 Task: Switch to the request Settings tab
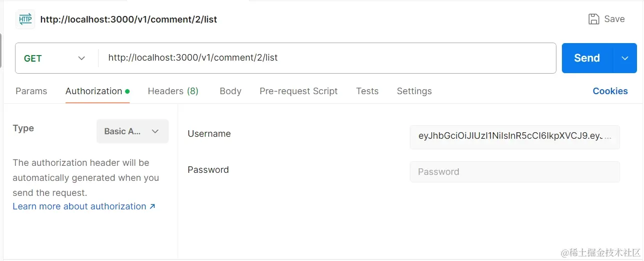414,91
